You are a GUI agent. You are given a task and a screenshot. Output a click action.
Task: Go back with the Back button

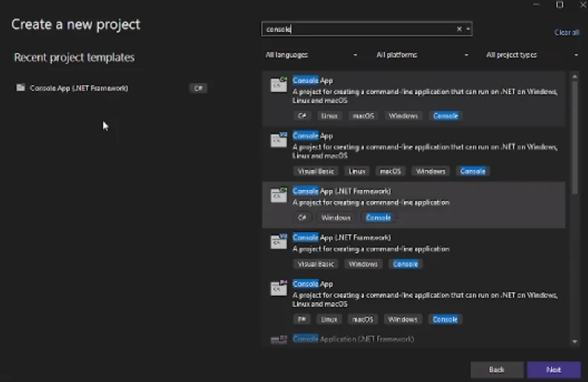click(497, 369)
